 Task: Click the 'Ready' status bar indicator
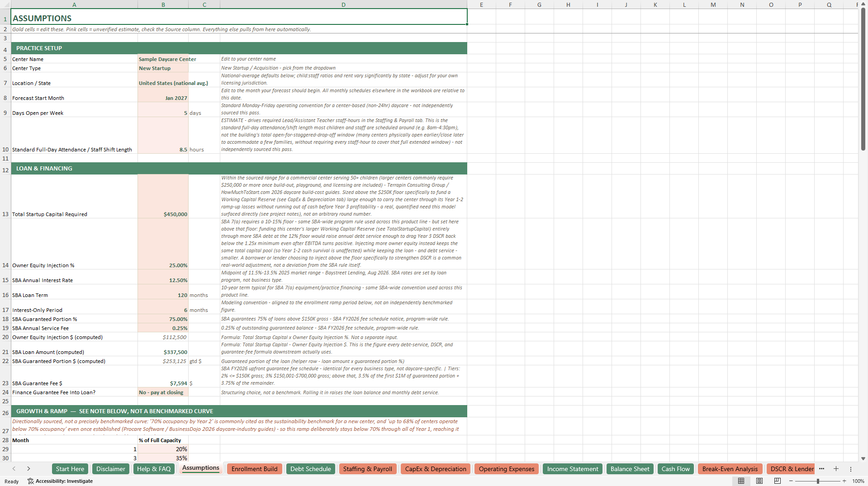point(11,481)
